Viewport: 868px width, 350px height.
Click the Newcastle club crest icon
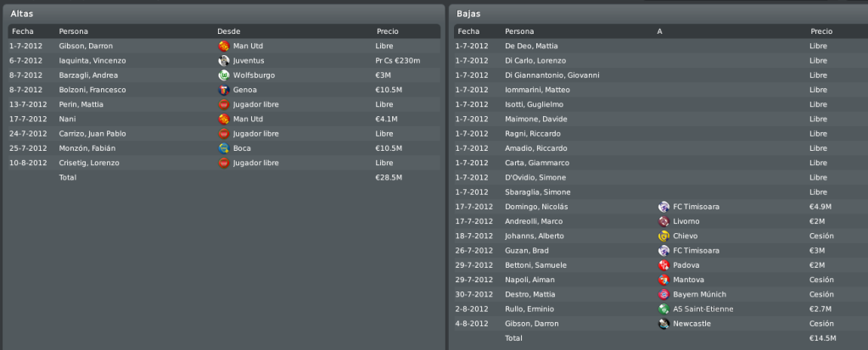point(664,324)
